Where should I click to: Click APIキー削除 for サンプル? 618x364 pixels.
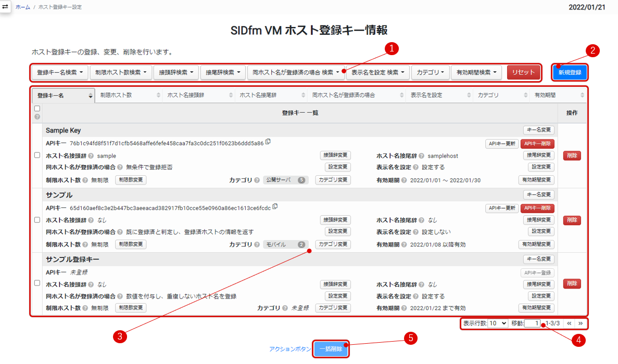[537, 208]
